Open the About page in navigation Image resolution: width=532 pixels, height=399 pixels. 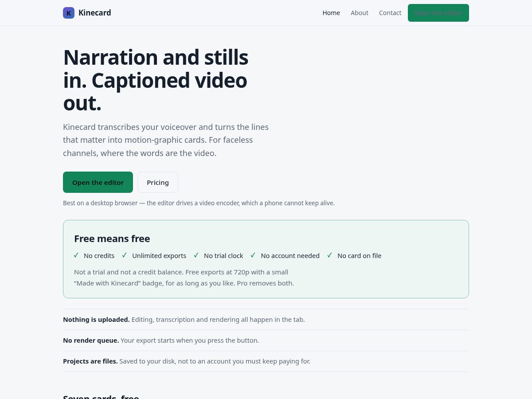point(360,13)
